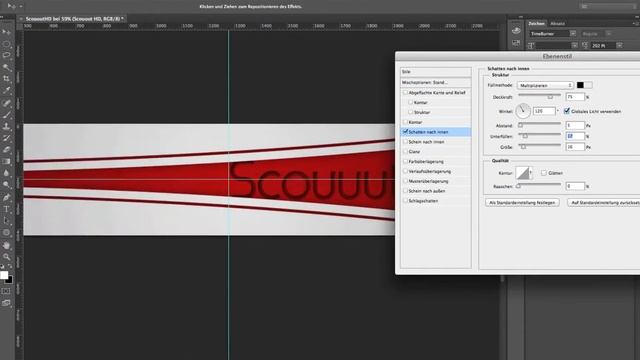Select Mischoptionen: Standard entry
Screen dimensions: 640x360
(436, 82)
